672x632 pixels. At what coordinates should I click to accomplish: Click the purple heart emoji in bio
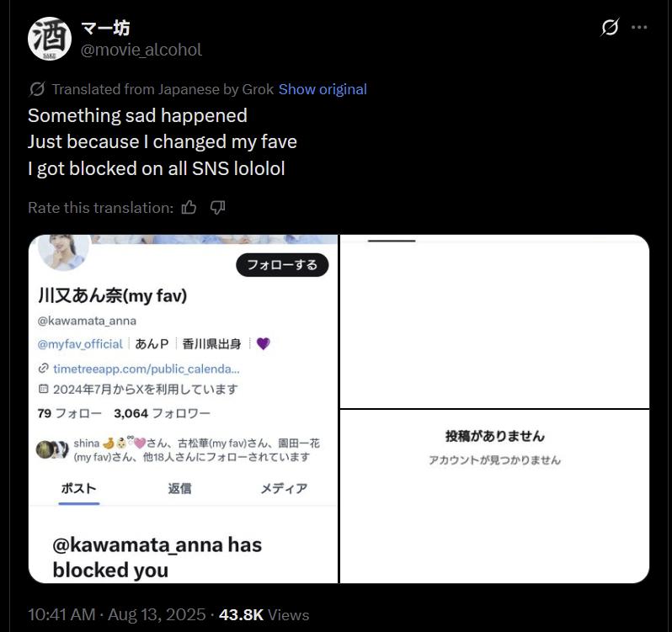(263, 343)
